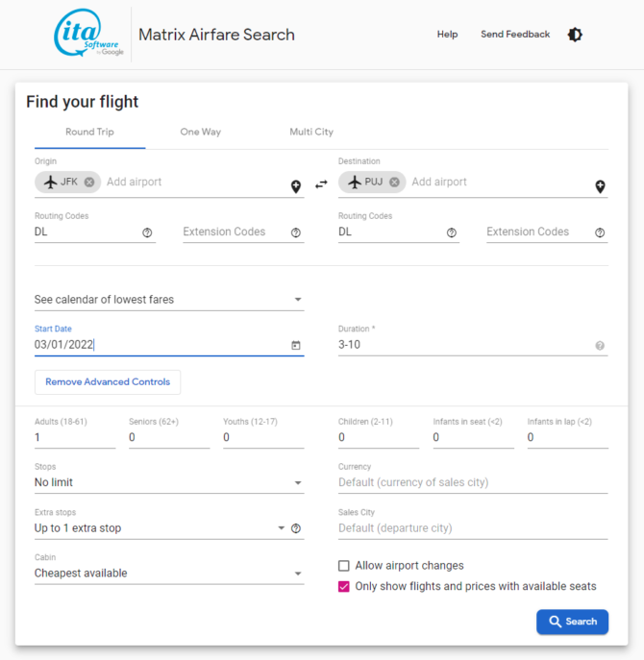Click Send Feedback link
Viewport: 644px width, 660px height.
(515, 35)
